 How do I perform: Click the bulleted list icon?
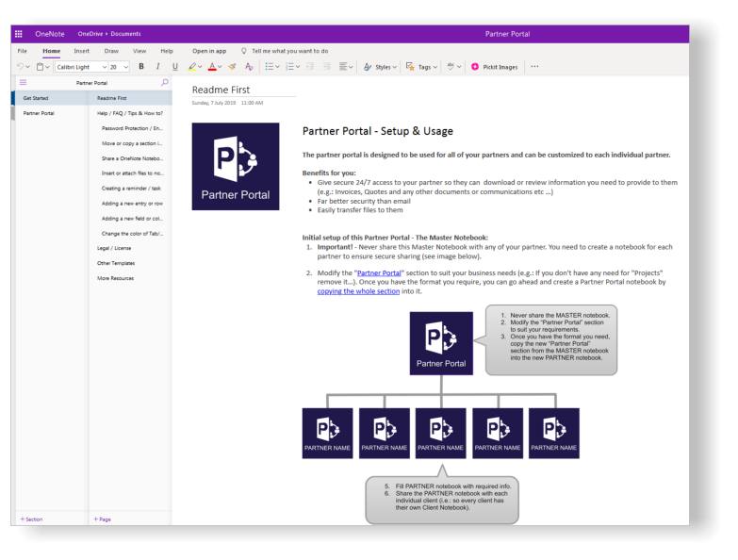pos(269,67)
